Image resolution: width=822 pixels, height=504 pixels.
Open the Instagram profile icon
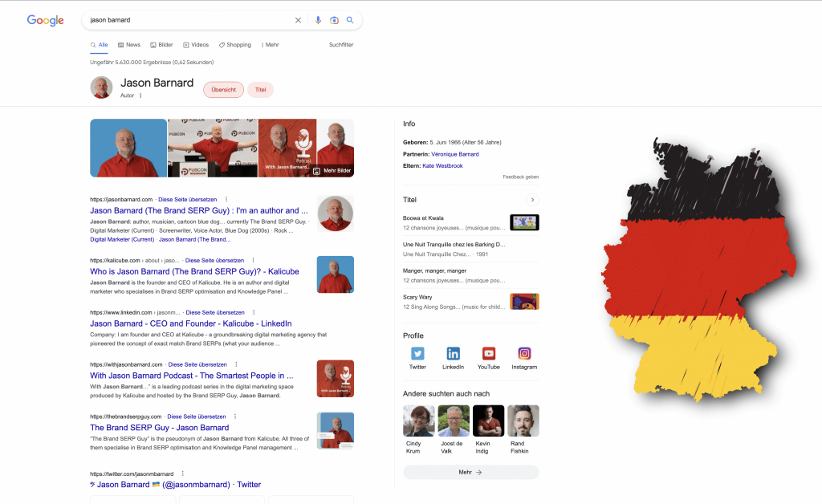coord(524,354)
